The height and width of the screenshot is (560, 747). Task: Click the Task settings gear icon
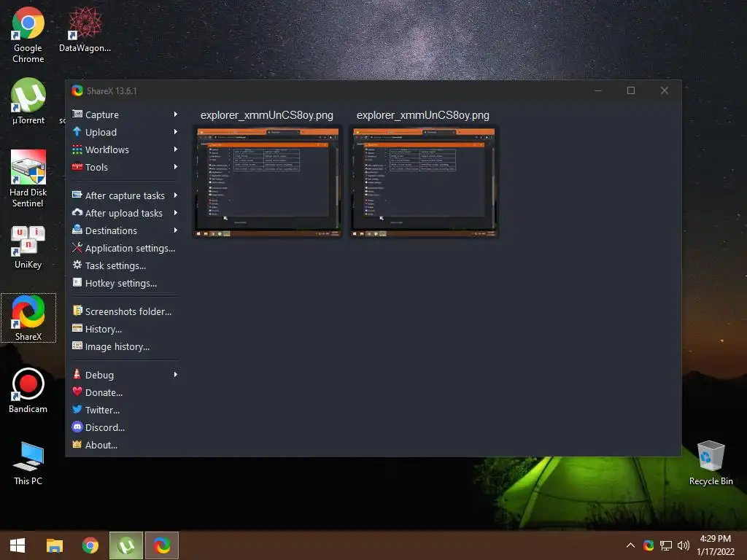(x=77, y=265)
